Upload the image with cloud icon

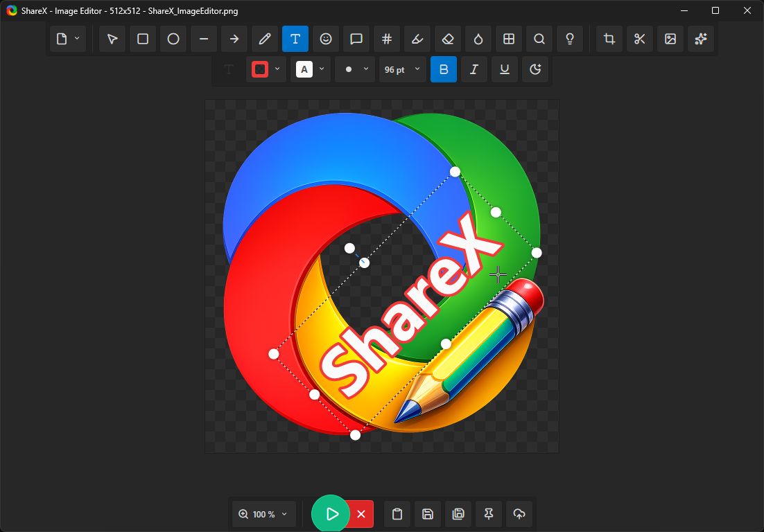pos(519,514)
